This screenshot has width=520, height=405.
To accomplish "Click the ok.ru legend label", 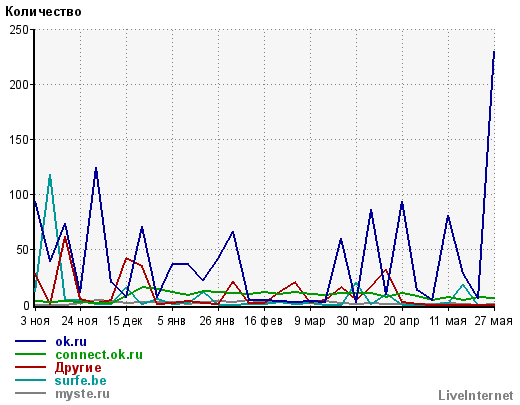I will 71,342.
